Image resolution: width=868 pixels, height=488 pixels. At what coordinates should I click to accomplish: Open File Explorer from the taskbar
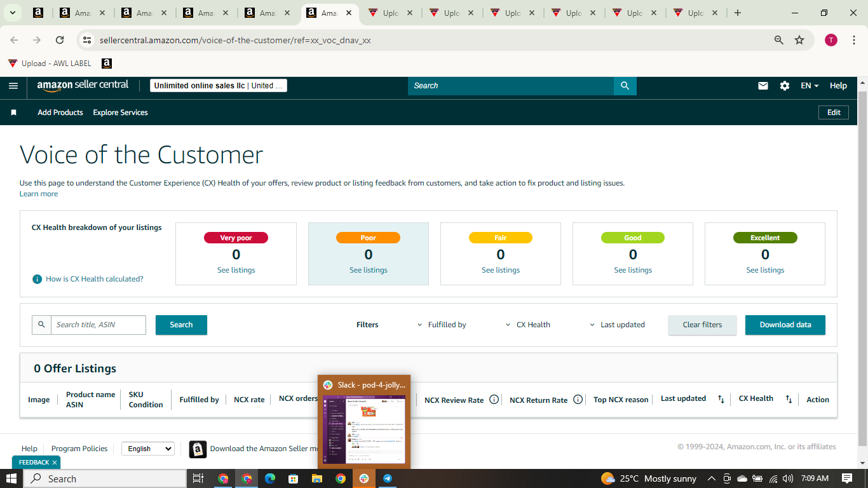coord(317,478)
